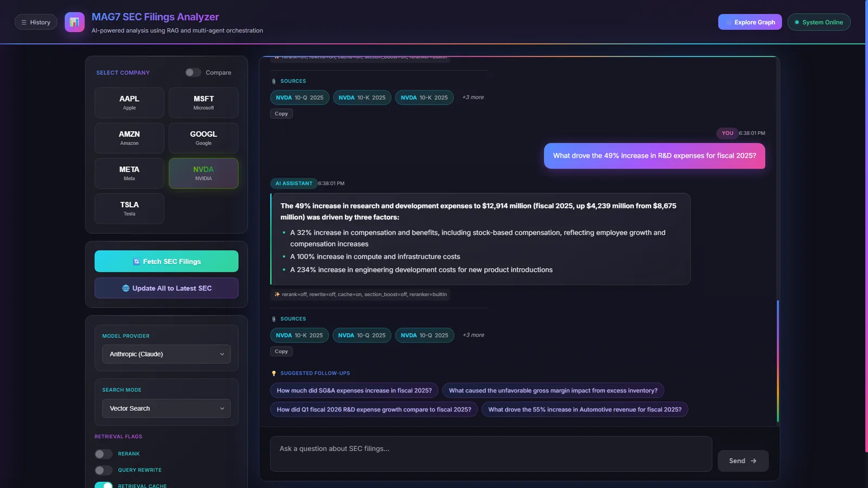
Task: Click the chat panel scrollbar
Action: pos(777,361)
